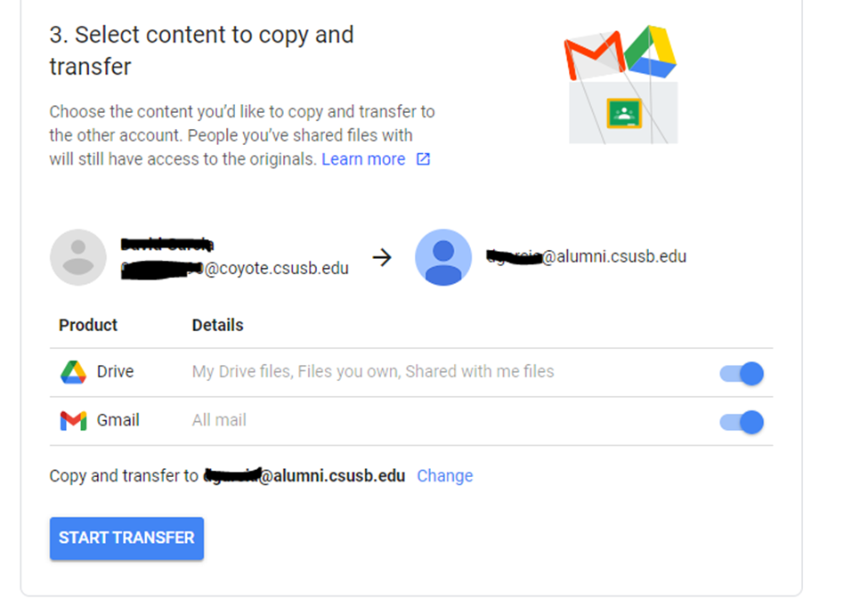This screenshot has height=599, width=868.
Task: Change the destination alumni account
Action: 444,476
